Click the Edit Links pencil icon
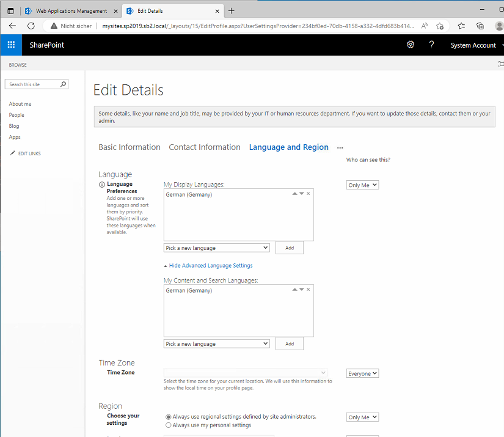 13,153
